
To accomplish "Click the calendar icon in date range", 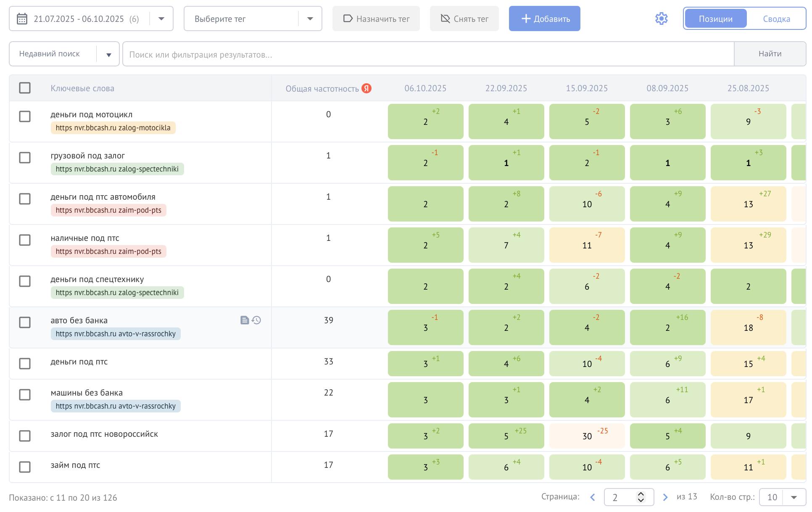I will point(22,19).
